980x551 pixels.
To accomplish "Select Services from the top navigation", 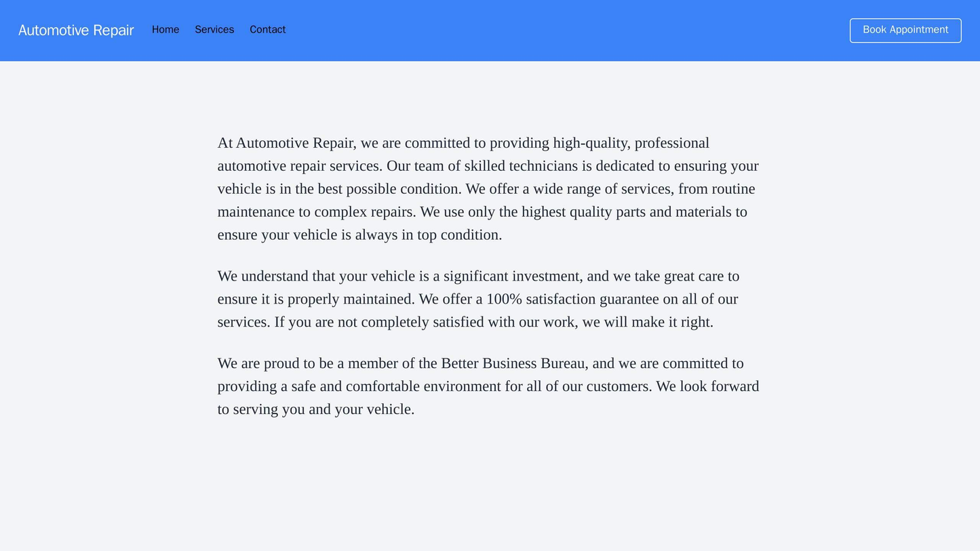I will (213, 29).
